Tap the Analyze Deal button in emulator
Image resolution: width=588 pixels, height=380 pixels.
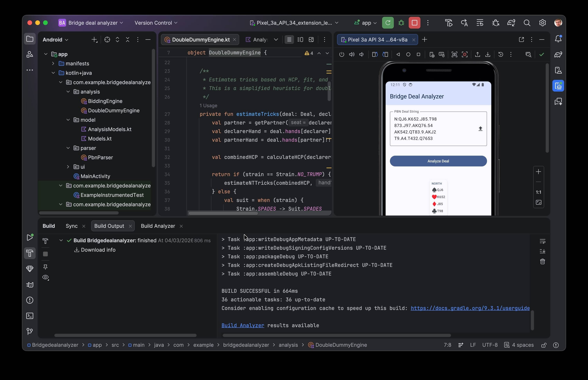pyautogui.click(x=438, y=161)
